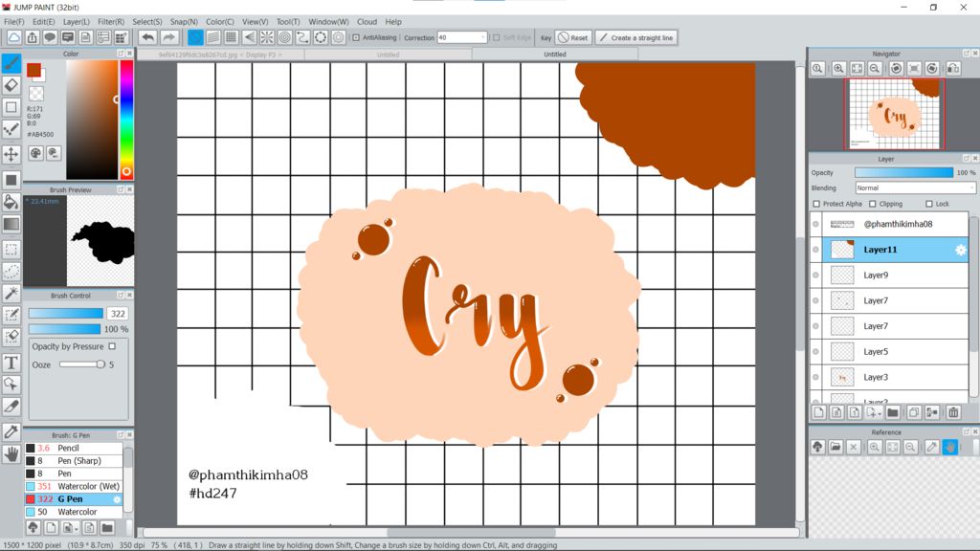Toggle visibility of Layer9

[815, 275]
